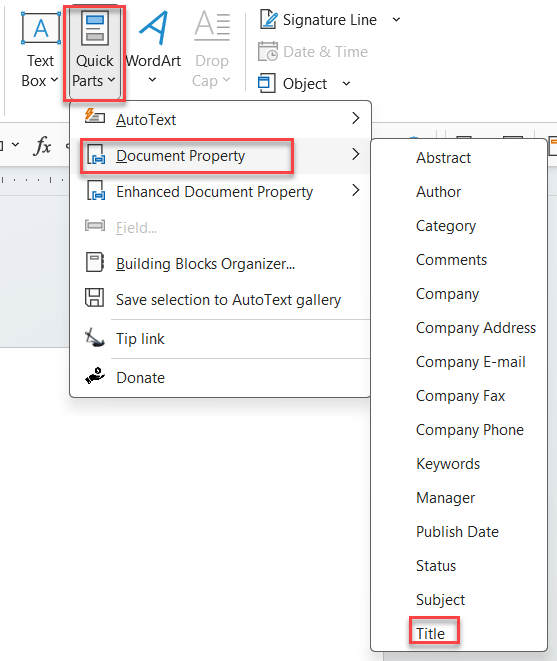Expand the Text Box dropdown arrow
Viewport: 557px width, 661px height.
pos(54,79)
